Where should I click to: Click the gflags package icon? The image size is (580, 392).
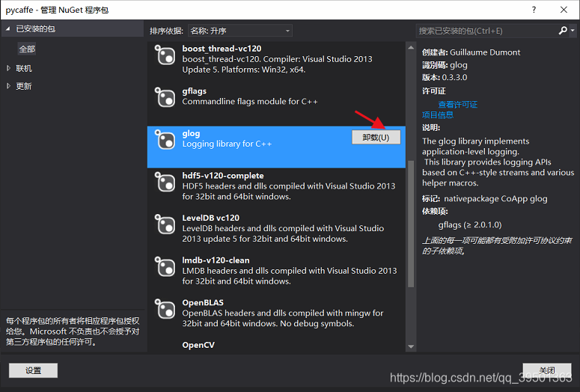pos(165,97)
